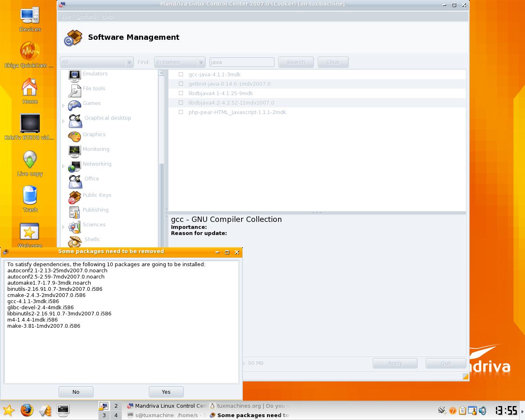
Task: Click the Public Keys package icon
Action: (74, 197)
